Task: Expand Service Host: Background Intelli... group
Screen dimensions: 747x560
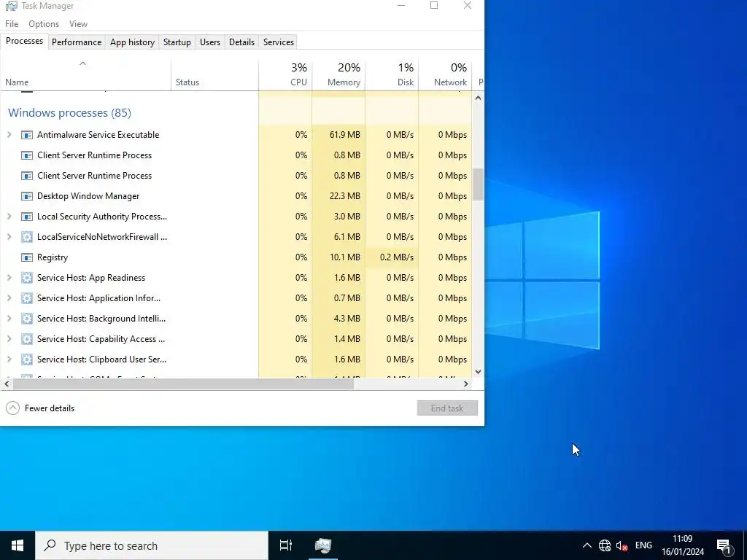Action: 9,319
